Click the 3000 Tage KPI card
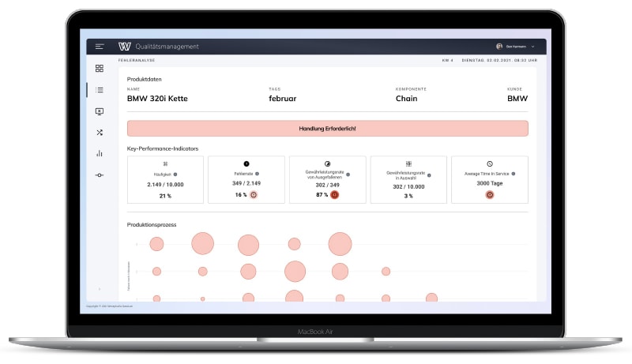 pos(490,179)
